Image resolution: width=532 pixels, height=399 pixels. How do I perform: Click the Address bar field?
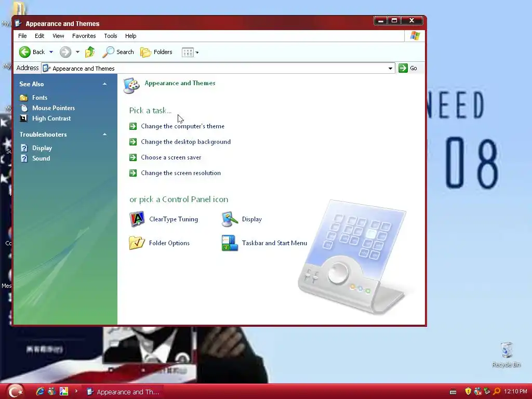218,68
